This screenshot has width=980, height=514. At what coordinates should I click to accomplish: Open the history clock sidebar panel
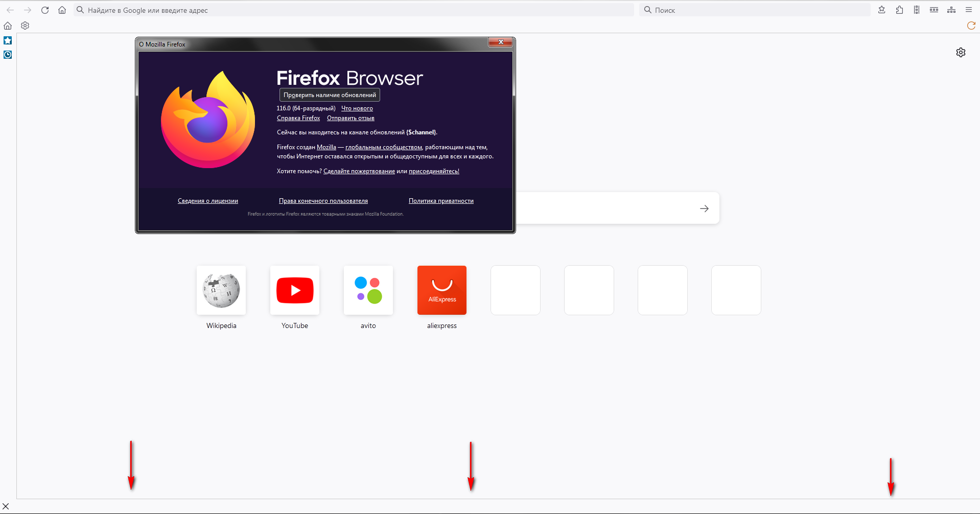(x=8, y=55)
